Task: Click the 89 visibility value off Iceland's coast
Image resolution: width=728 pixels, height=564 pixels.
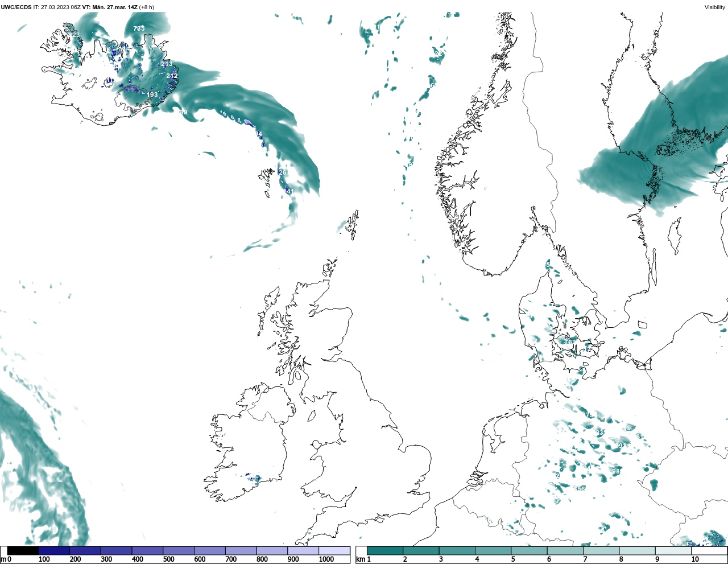Action: coord(183,112)
